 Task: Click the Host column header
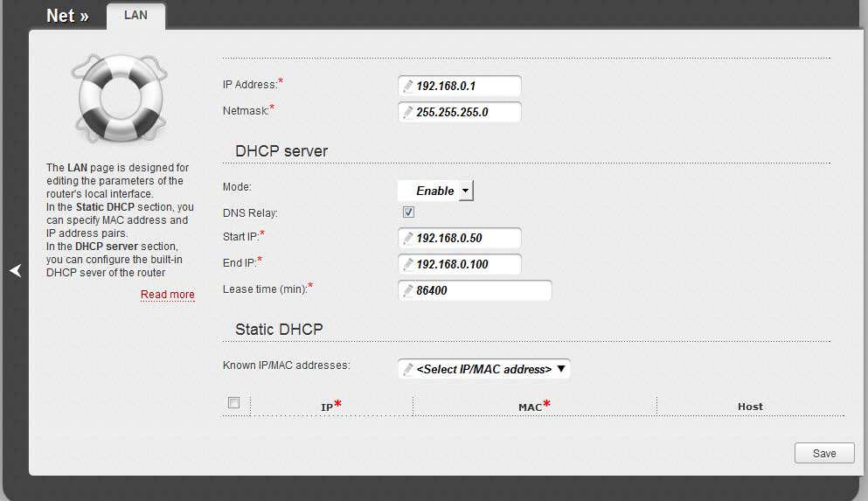(x=750, y=407)
